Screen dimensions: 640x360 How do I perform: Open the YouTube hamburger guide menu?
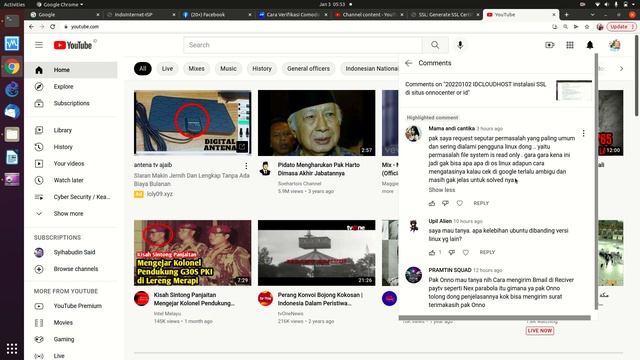(x=39, y=45)
